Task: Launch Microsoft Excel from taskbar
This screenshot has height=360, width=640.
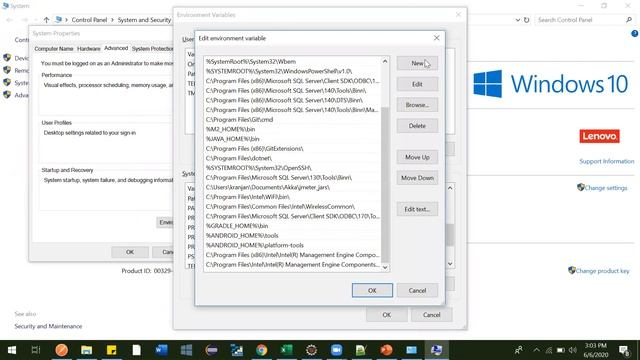Action: pos(287,350)
